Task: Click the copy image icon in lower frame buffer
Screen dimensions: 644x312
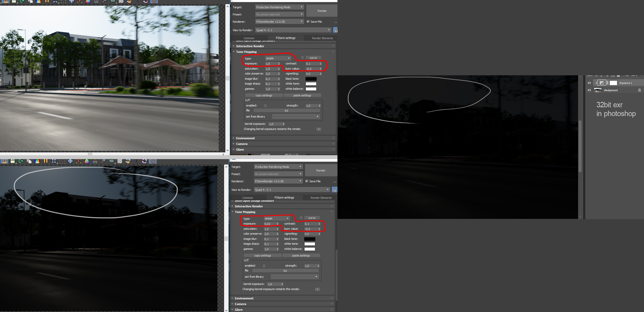Action: click(x=29, y=161)
